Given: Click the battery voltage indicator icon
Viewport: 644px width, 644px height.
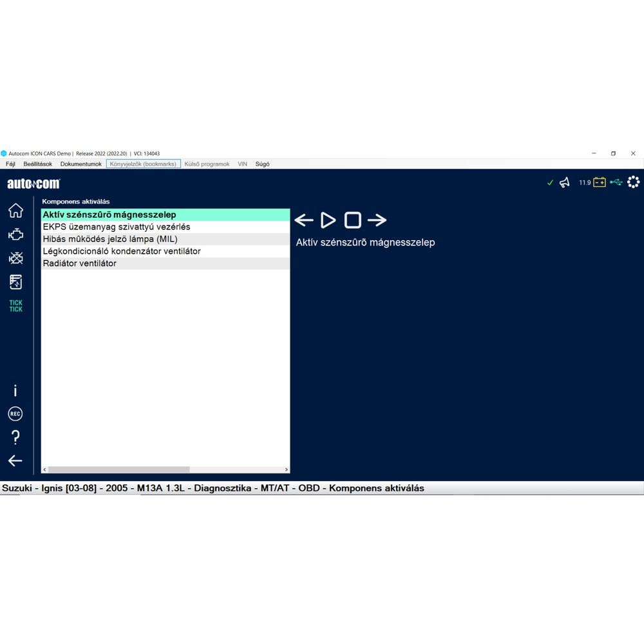Looking at the screenshot, I should point(600,183).
